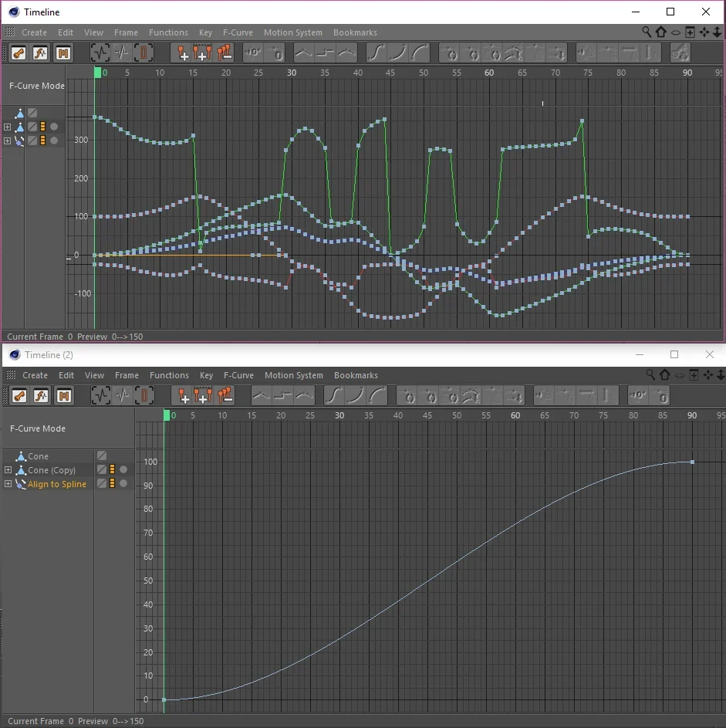Select Linear interpolation icon in top Timeline
Viewport: 726px width, 728px height.
[x=303, y=53]
